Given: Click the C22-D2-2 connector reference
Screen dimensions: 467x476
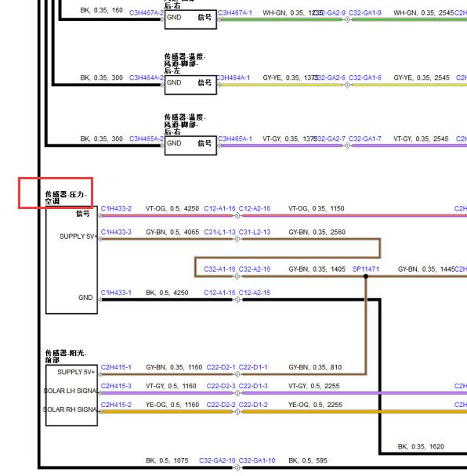Looking at the screenshot, I should tap(221, 405).
